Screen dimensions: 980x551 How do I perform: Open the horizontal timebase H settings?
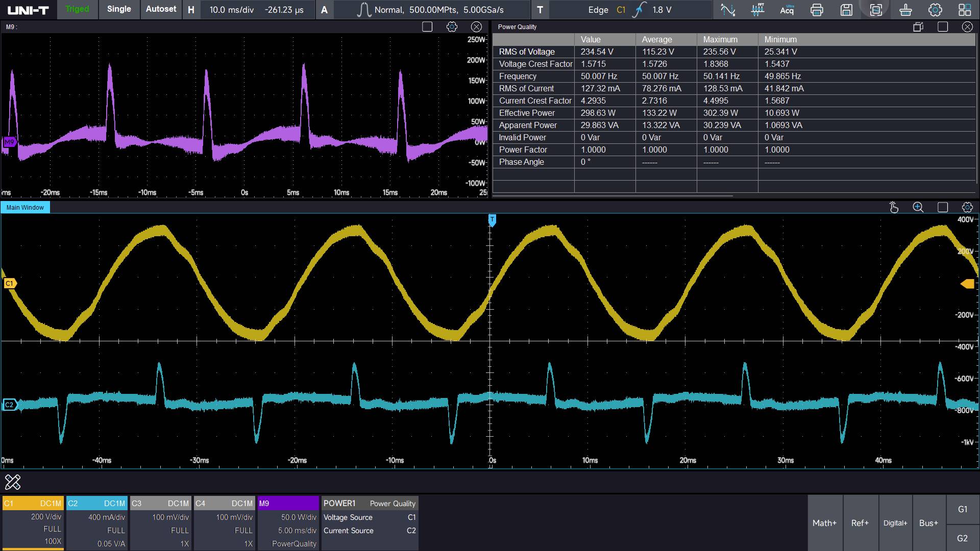pos(191,9)
